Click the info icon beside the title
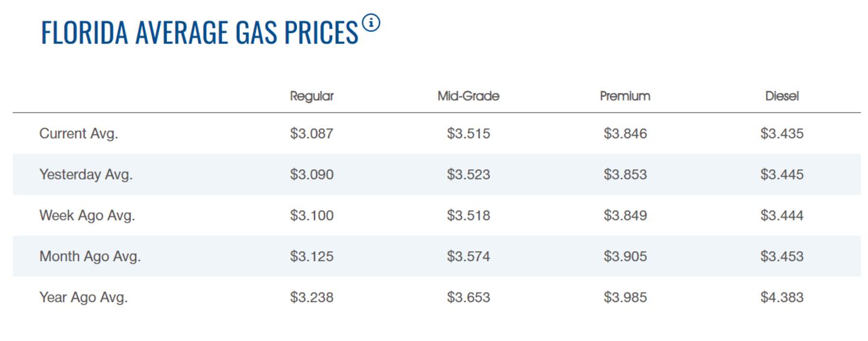 click(372, 23)
